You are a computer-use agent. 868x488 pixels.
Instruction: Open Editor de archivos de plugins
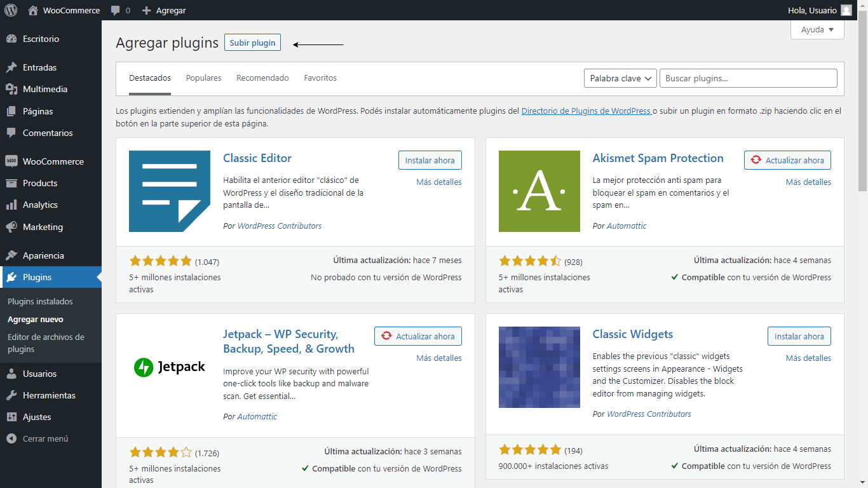point(46,343)
